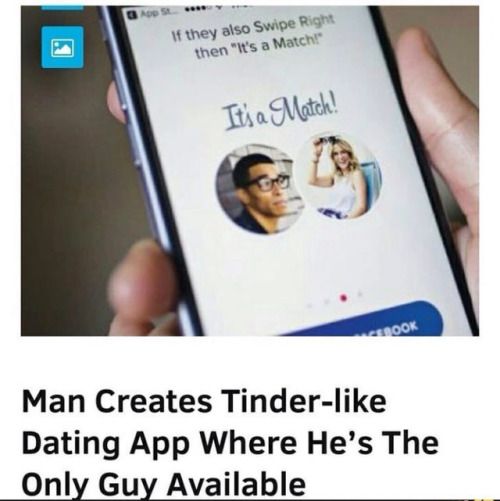Open the "Man Creates Tinder-like Dating App" headline

pos(230,442)
